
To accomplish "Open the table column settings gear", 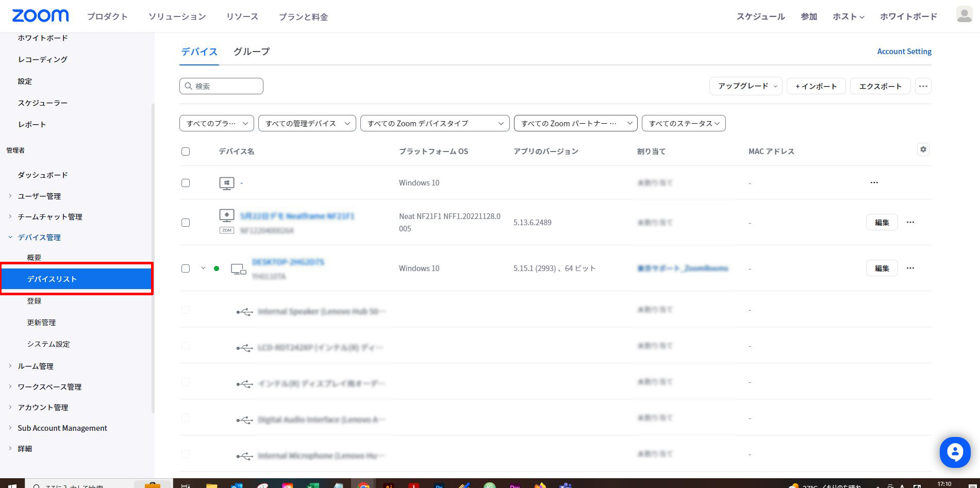I will (923, 149).
